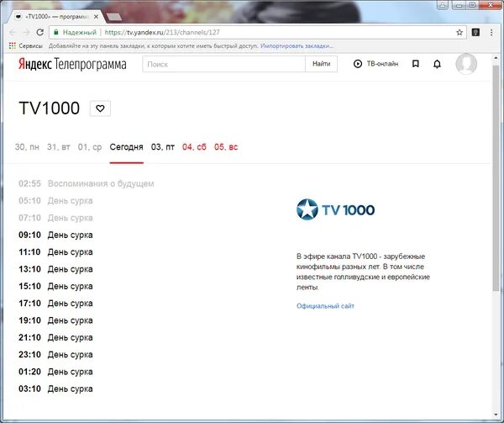Viewport: 504px width, 423px height.
Task: Open the 15:10 День сурка entry
Action: (x=55, y=286)
